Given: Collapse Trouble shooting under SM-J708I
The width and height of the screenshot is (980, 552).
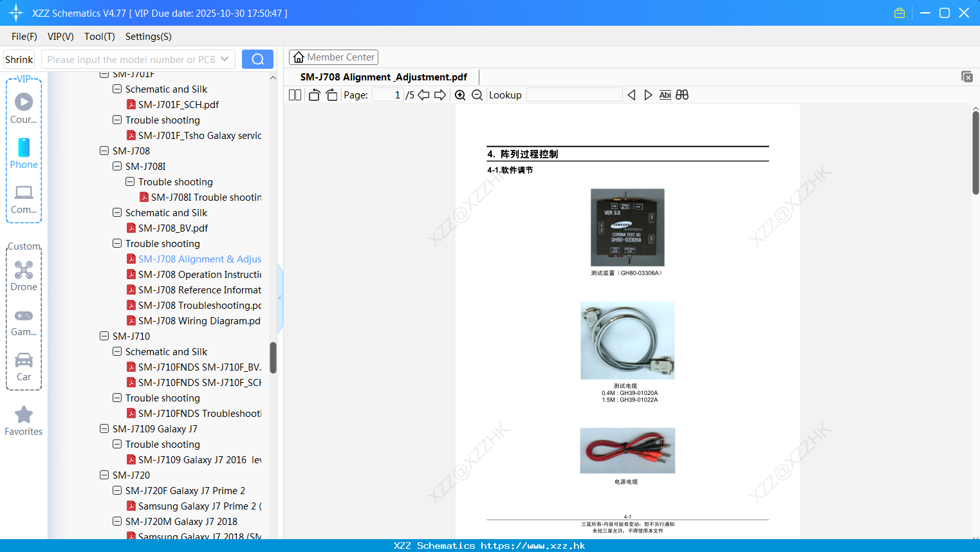Looking at the screenshot, I should 130,181.
